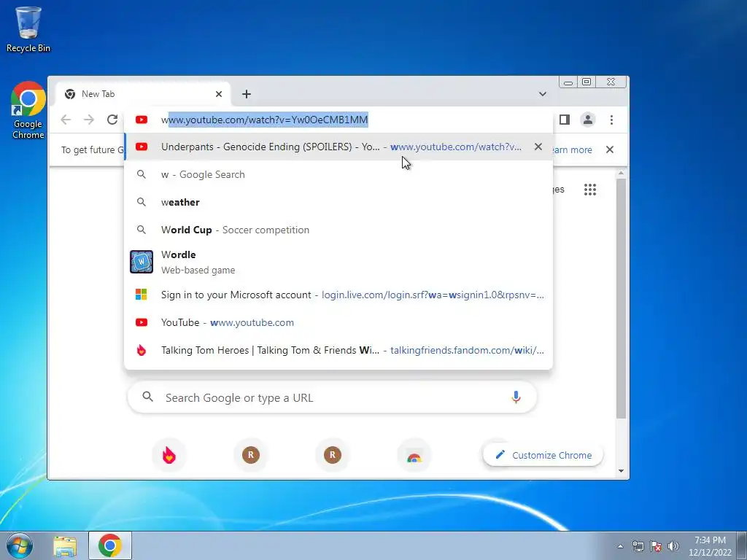This screenshot has width=747, height=560.
Task: Expand the tab search chevron
Action: click(x=542, y=94)
